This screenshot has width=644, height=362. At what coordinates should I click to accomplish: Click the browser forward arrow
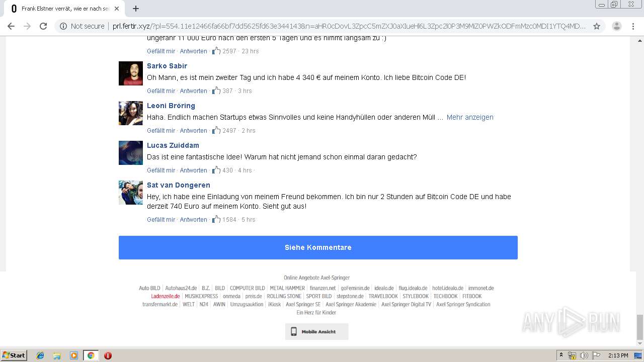click(27, 26)
